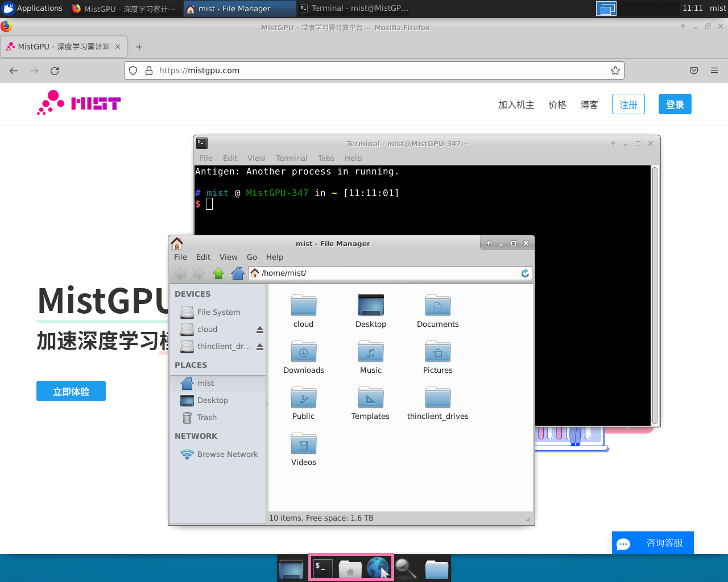The height and width of the screenshot is (582, 728).
Task: Click the bookmark star in Firefox's address bar
Action: click(615, 70)
